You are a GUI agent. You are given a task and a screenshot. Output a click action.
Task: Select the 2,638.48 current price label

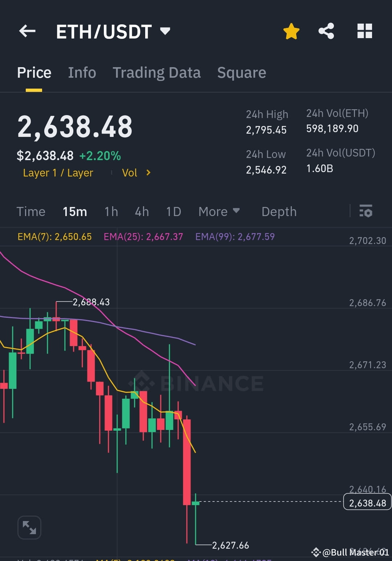tap(367, 503)
